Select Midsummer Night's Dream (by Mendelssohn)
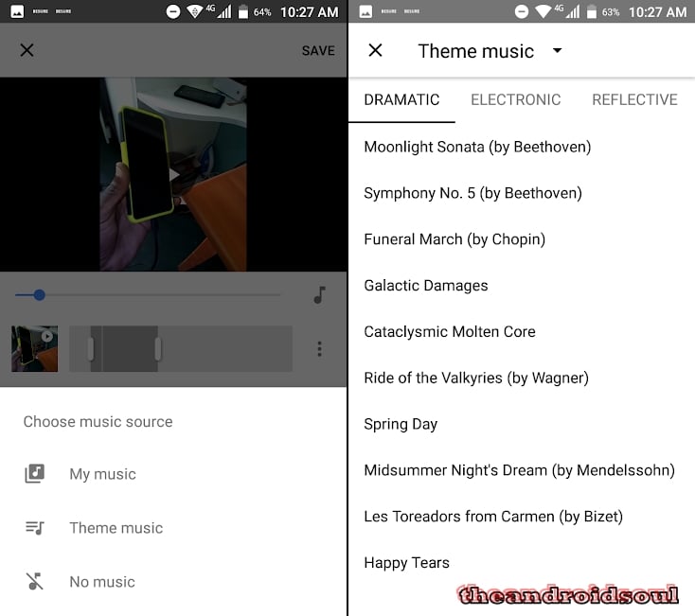The width and height of the screenshot is (695, 616). point(522,470)
